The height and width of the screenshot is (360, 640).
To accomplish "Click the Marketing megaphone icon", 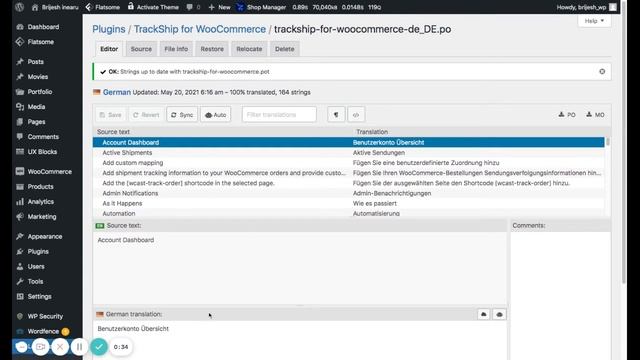I will (20, 217).
